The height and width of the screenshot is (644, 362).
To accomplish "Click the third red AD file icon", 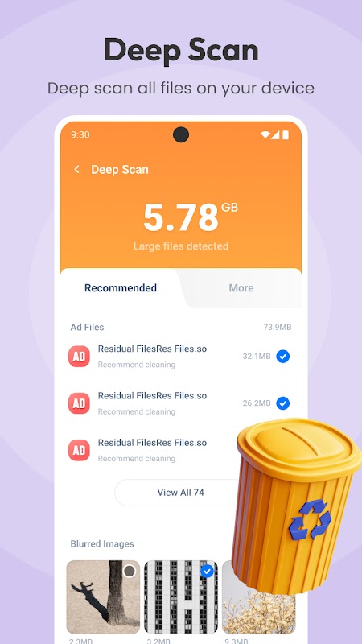I will point(79,450).
